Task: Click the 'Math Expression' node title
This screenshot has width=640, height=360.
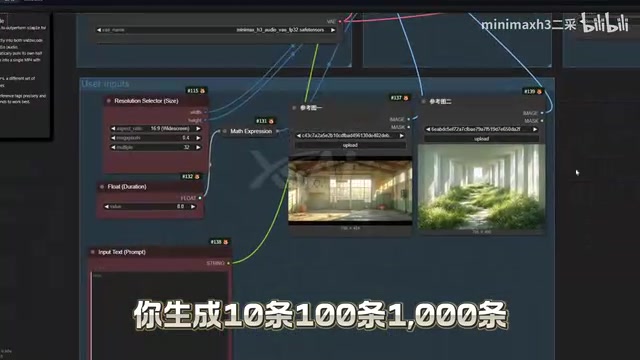Action: 251,131
